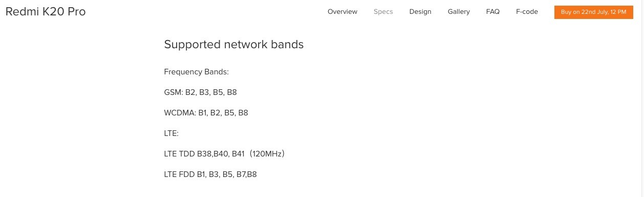The height and width of the screenshot is (197, 644).
Task: Click the word Supported in the heading
Action: point(192,45)
